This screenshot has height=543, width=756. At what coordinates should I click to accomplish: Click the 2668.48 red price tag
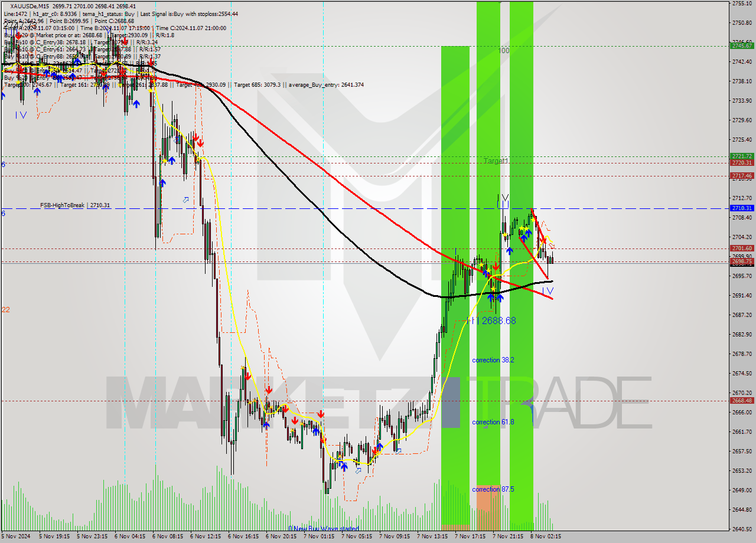pos(742,400)
